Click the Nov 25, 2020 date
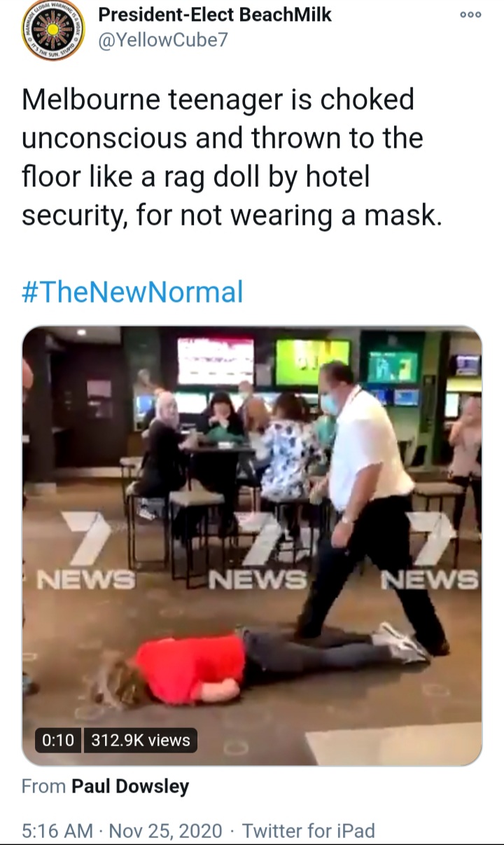This screenshot has width=504, height=845. tap(166, 831)
